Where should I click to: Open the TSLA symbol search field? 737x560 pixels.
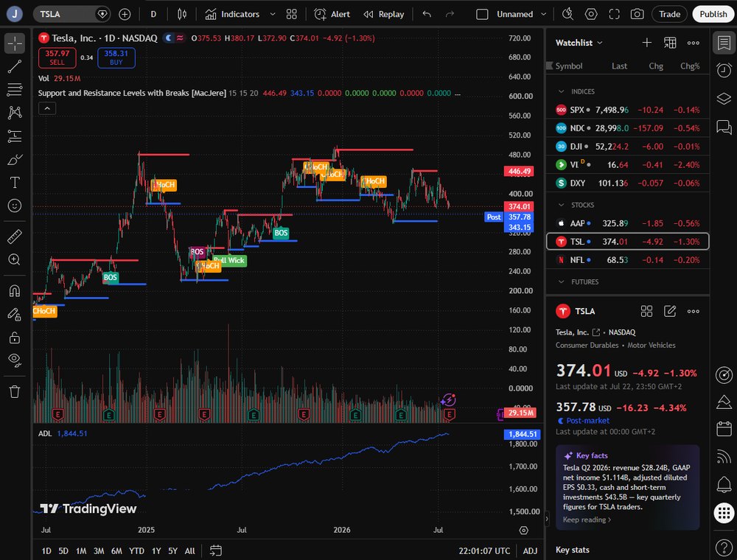click(63, 14)
